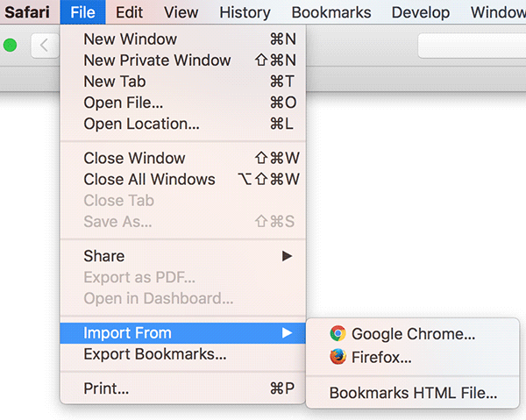Click the Google Chrome icon in submenu
Screen dimensions: 526x420
click(x=338, y=334)
